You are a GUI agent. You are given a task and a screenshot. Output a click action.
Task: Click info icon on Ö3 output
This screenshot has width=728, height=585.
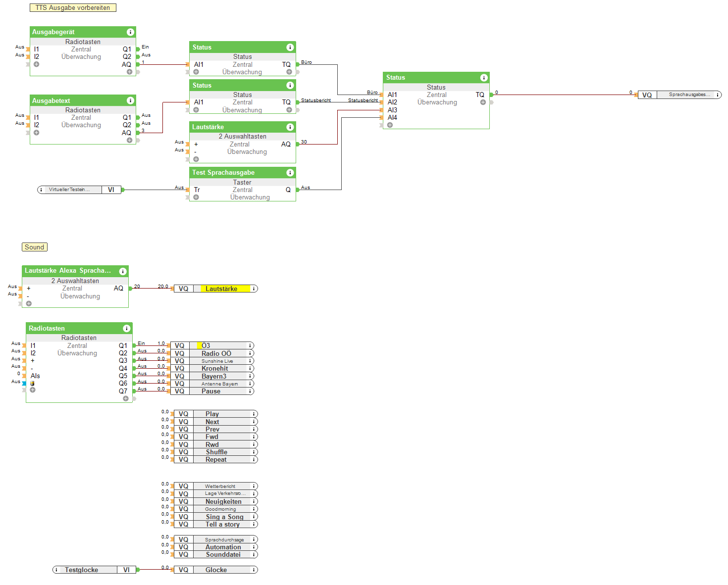pos(250,345)
